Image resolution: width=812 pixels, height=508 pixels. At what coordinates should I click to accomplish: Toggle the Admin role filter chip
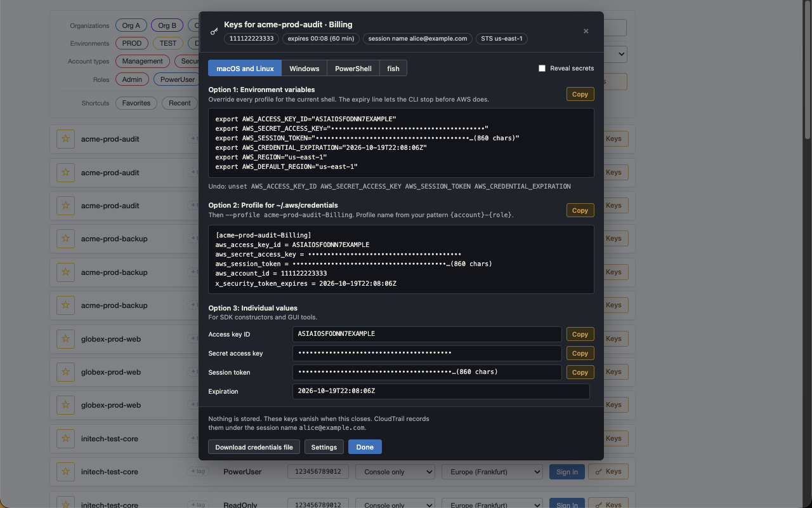tap(133, 79)
